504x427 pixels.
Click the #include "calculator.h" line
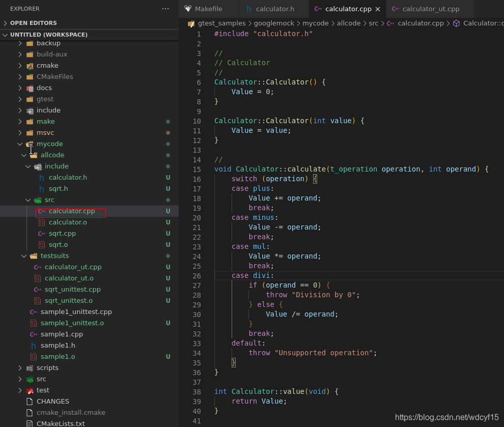tap(263, 34)
